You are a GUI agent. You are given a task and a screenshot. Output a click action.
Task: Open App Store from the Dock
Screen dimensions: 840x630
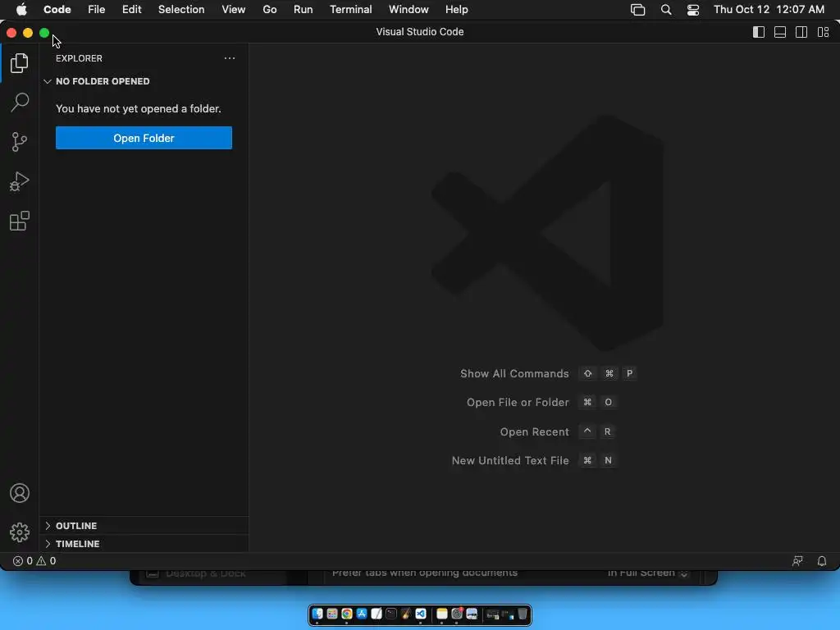(x=362, y=614)
